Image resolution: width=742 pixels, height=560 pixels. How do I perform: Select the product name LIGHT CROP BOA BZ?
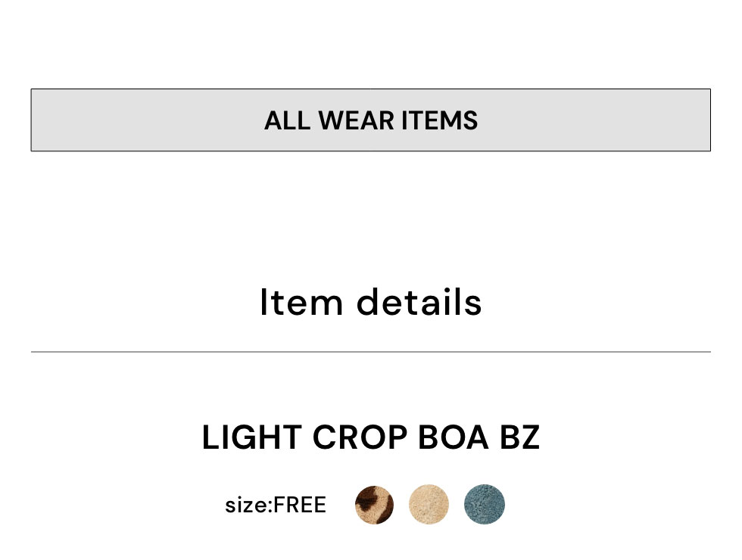371,438
